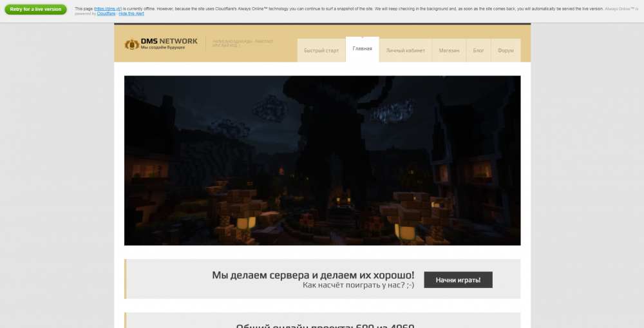Image resolution: width=644 pixels, height=328 pixels.
Task: Select the Главная tab
Action: pos(362,49)
